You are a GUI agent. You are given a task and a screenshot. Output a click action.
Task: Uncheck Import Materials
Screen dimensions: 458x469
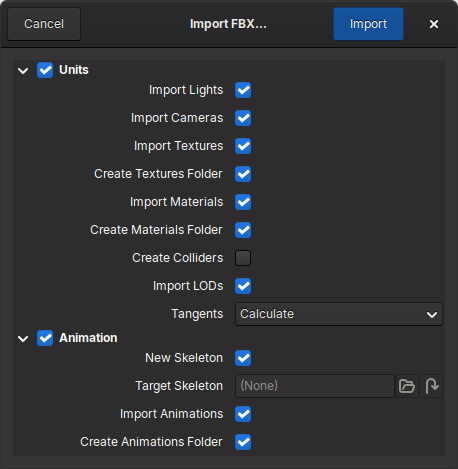pyautogui.click(x=243, y=202)
